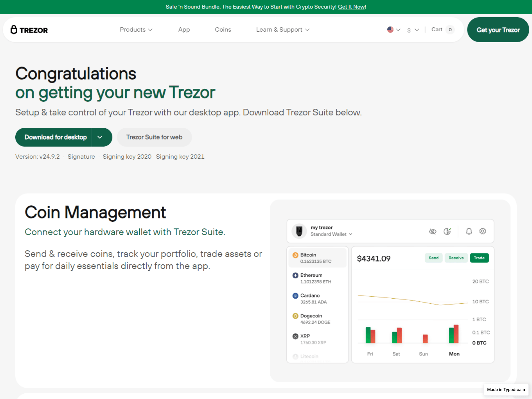
Task: Open the settings gear icon
Action: pyautogui.click(x=483, y=231)
